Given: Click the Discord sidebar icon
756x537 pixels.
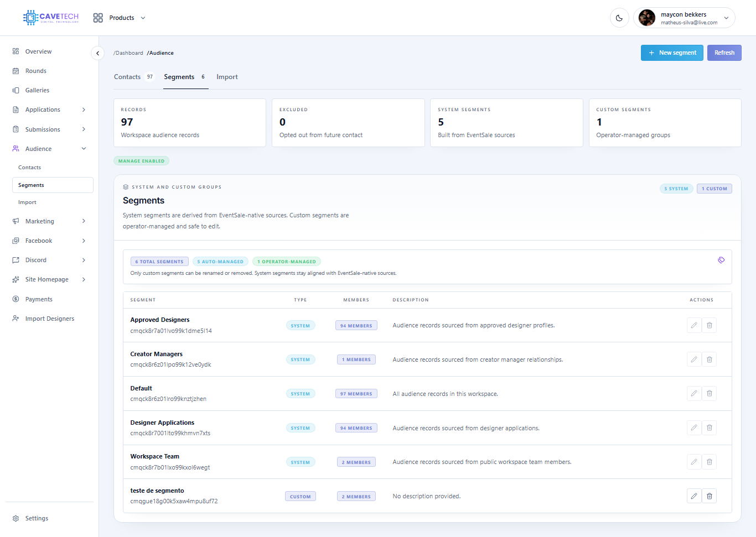Looking at the screenshot, I should [x=15, y=260].
